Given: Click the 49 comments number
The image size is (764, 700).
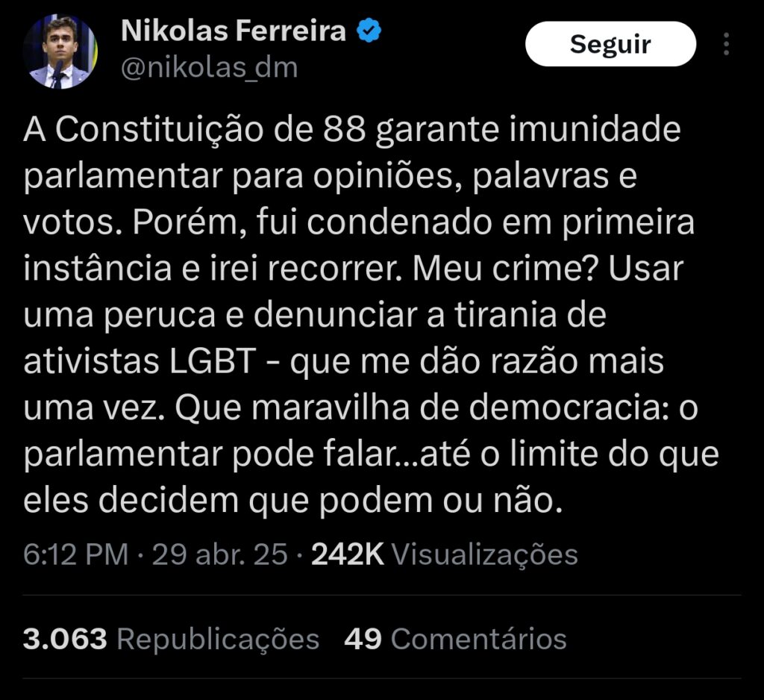Looking at the screenshot, I should tap(363, 639).
